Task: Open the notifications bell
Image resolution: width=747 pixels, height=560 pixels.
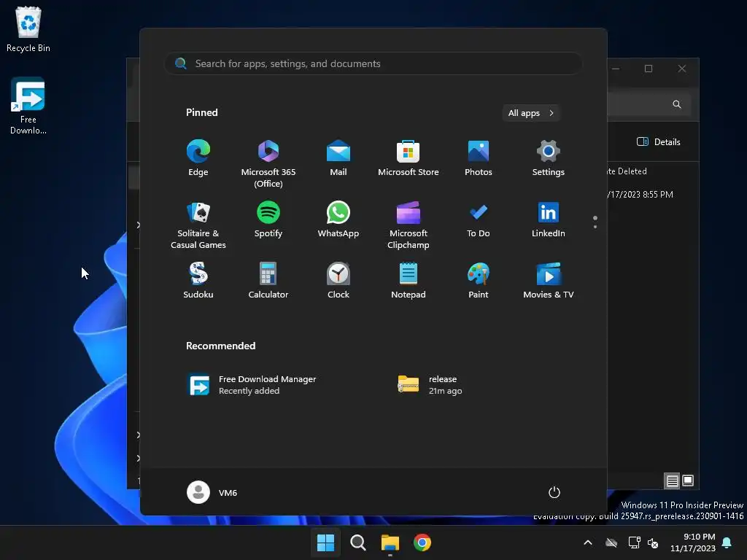Action: 727,542
